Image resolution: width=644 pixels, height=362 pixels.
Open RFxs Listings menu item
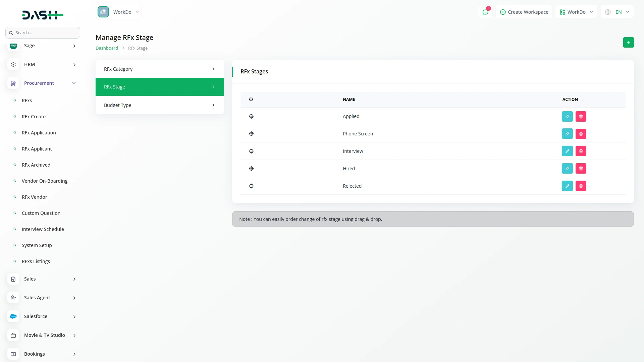36,261
